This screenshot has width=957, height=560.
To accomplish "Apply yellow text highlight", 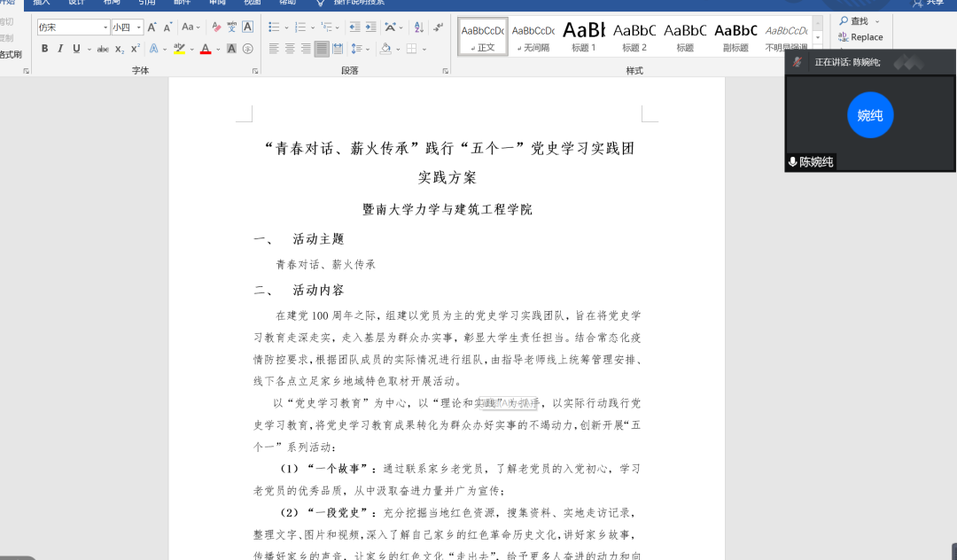I will pos(179,48).
